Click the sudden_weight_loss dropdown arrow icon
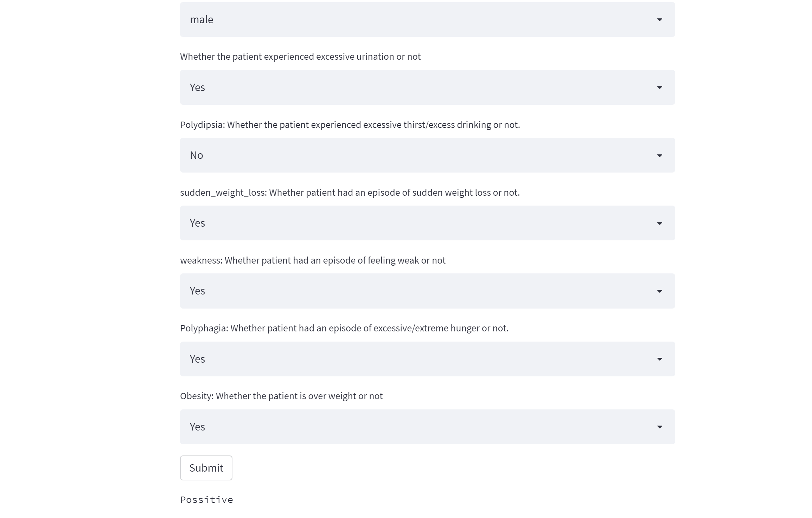 659,224
